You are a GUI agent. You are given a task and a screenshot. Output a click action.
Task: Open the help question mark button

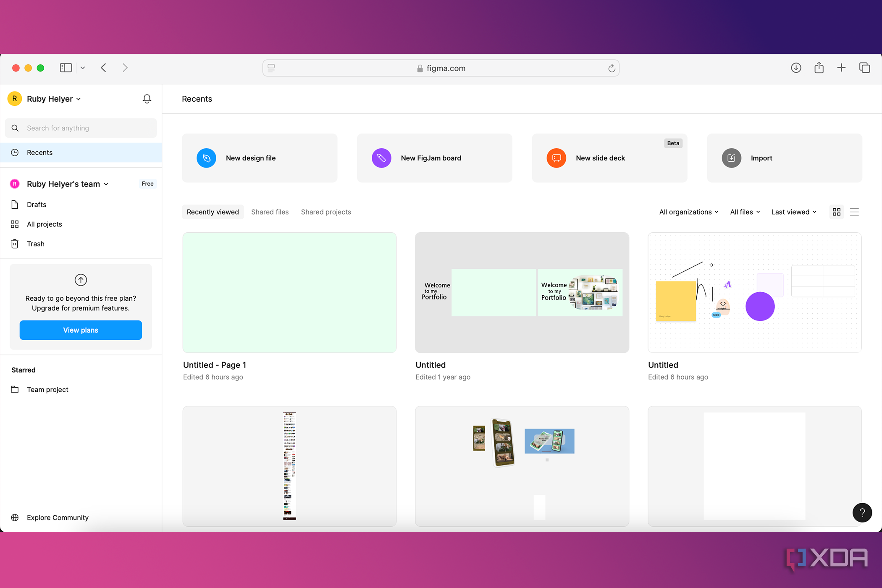point(862,512)
